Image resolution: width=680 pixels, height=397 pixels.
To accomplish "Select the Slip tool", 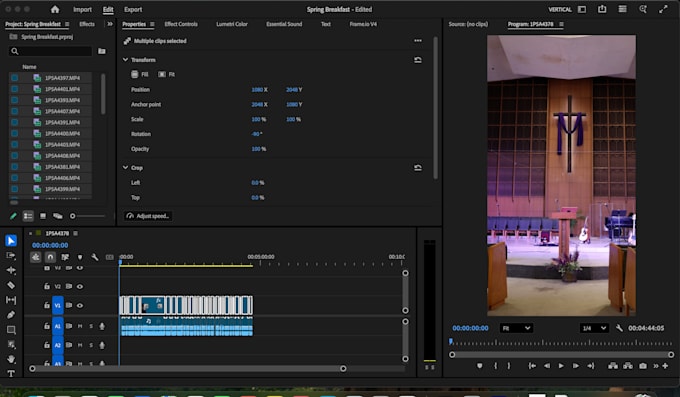I will click(11, 300).
